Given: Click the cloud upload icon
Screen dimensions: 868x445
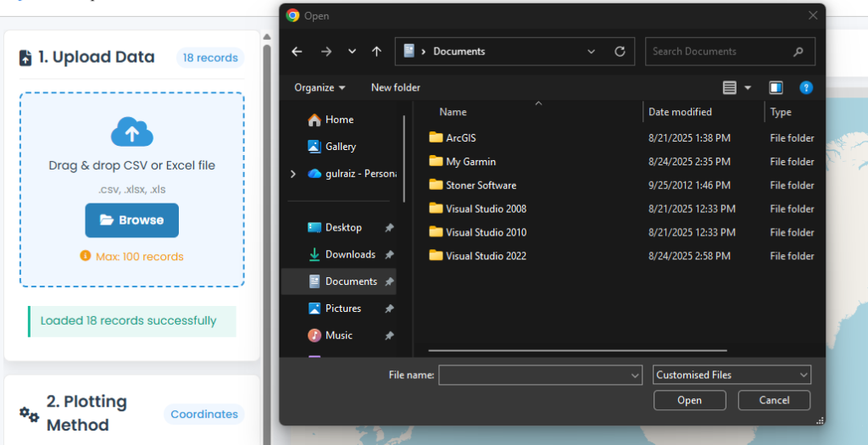Looking at the screenshot, I should [x=131, y=133].
